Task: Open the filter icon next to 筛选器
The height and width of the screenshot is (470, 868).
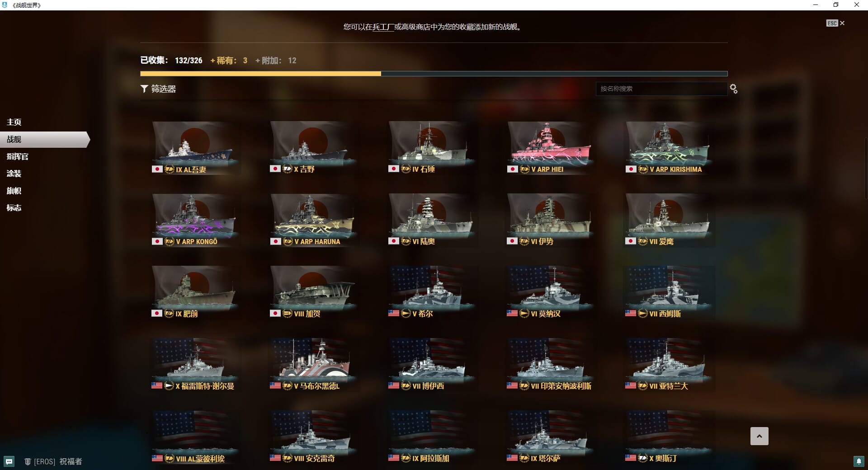Action: 144,89
